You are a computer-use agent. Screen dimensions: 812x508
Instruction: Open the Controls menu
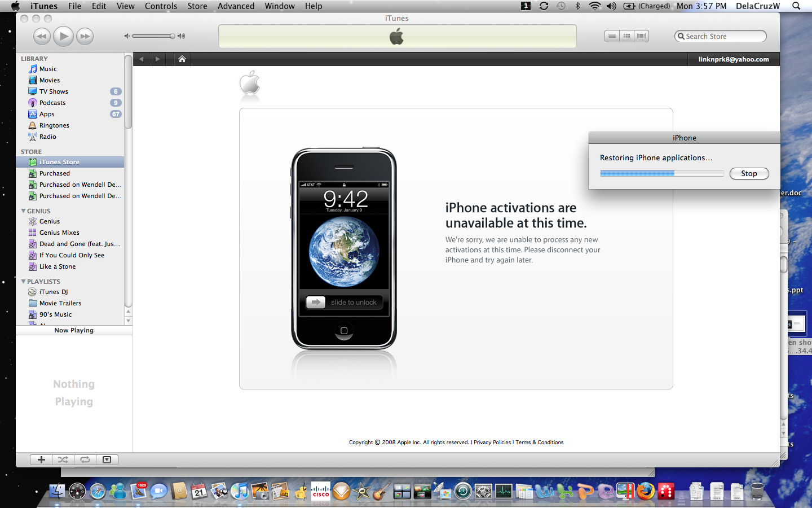pyautogui.click(x=161, y=6)
